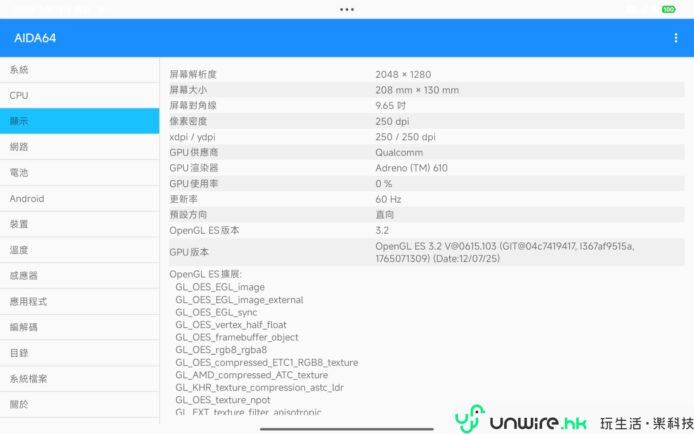Tap the GL_OES_texture_npot extension

pyautogui.click(x=223, y=400)
